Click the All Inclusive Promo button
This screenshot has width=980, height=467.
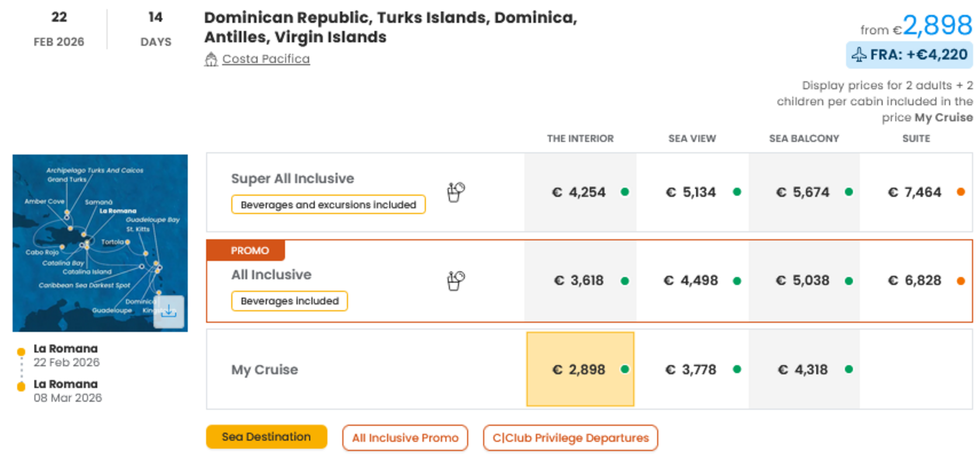click(x=405, y=438)
